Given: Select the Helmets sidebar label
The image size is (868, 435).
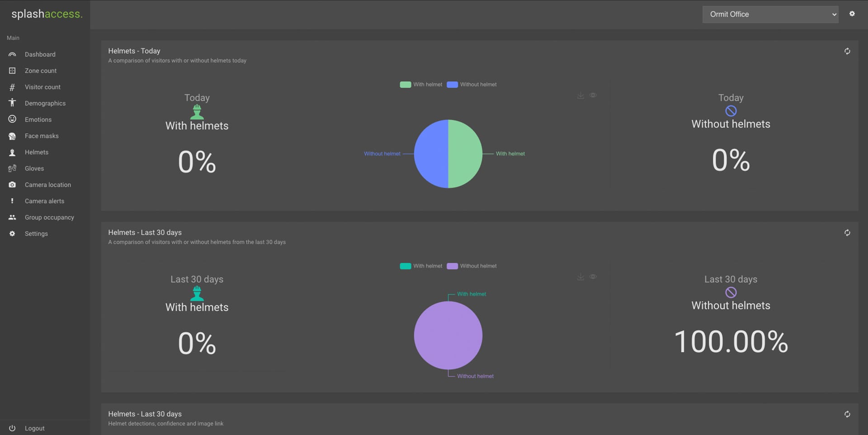Looking at the screenshot, I should tap(37, 152).
